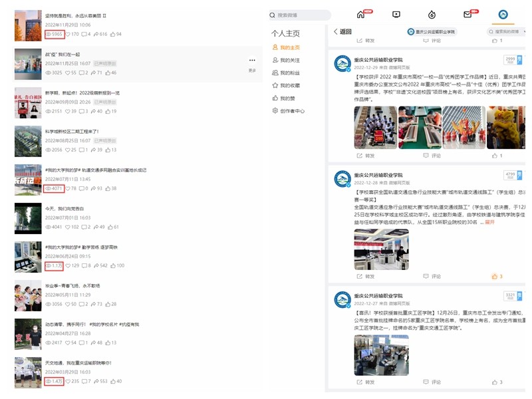The image size is (532, 399).
Task: Click repost icon on the 2022-12-29 post
Action: coord(365,156)
